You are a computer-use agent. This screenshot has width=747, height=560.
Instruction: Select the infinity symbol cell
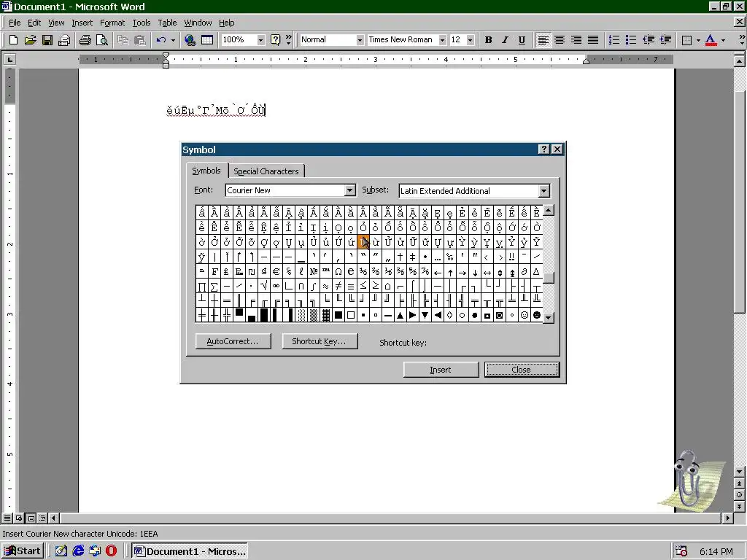coord(276,286)
